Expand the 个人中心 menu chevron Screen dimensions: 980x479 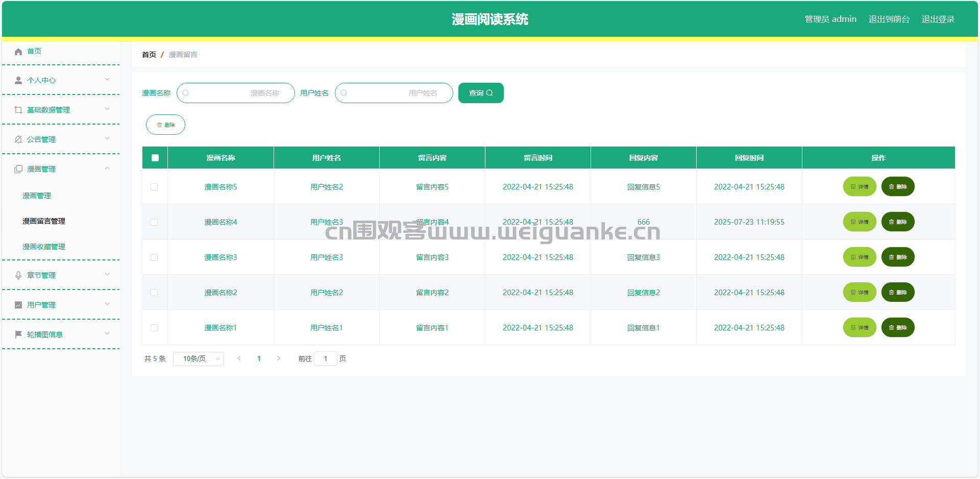[x=107, y=79]
